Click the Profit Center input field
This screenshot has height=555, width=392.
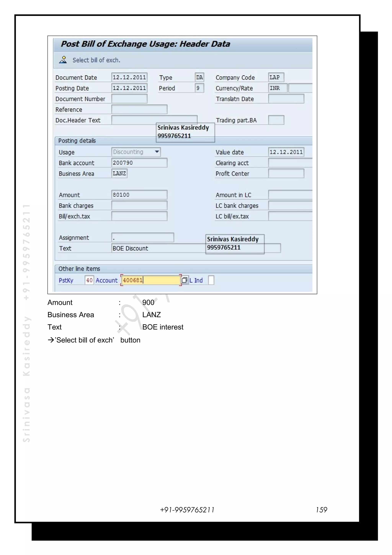(286, 173)
